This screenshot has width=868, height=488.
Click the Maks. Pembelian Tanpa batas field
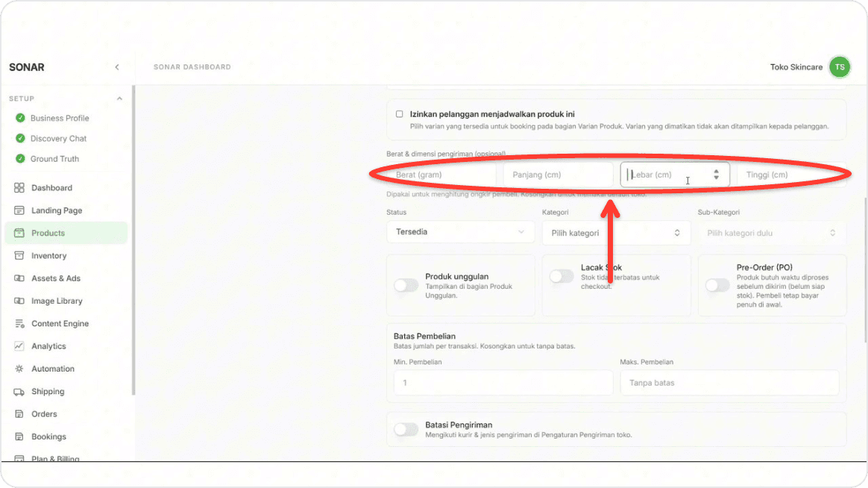(729, 383)
